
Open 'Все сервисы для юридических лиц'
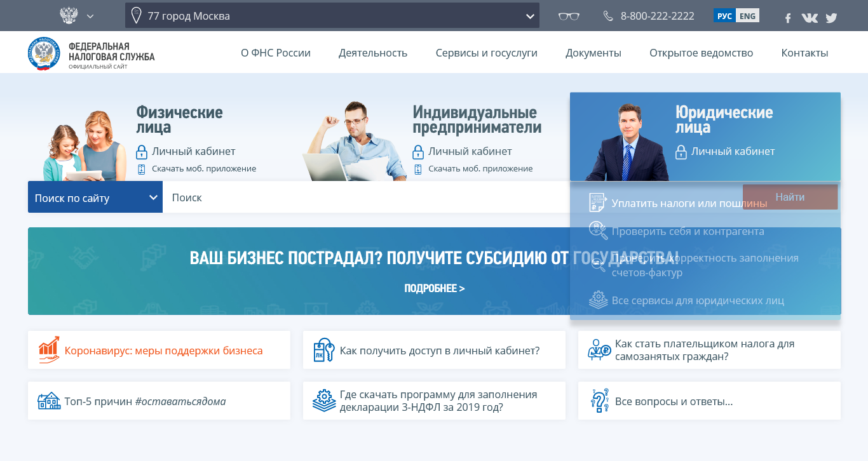(698, 300)
